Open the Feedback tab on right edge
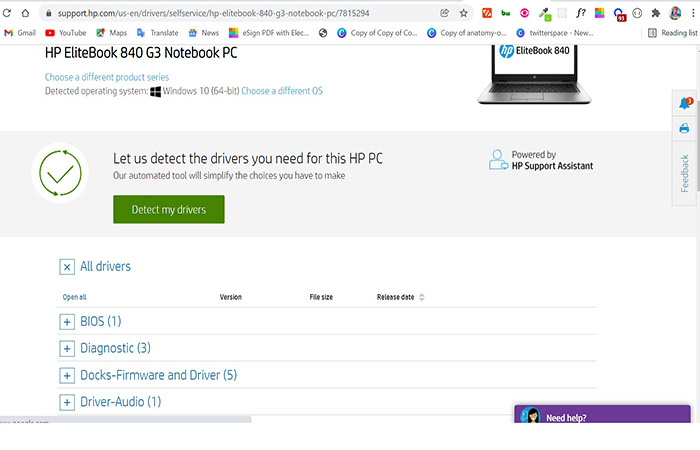The width and height of the screenshot is (700, 450). click(x=685, y=173)
